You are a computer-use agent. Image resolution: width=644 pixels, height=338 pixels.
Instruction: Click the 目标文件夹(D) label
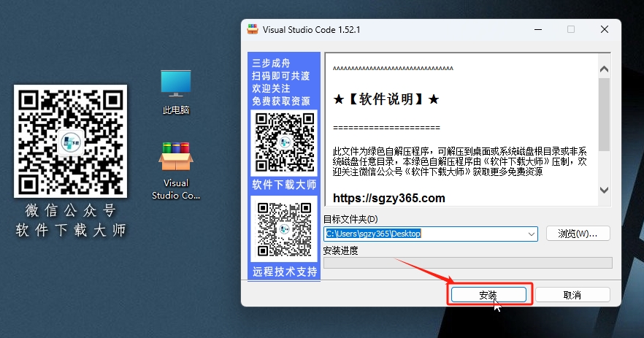point(350,219)
